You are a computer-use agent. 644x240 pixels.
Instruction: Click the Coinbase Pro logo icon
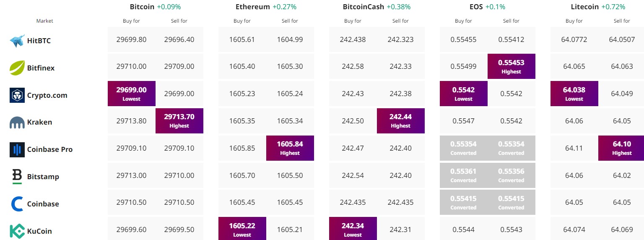17,149
